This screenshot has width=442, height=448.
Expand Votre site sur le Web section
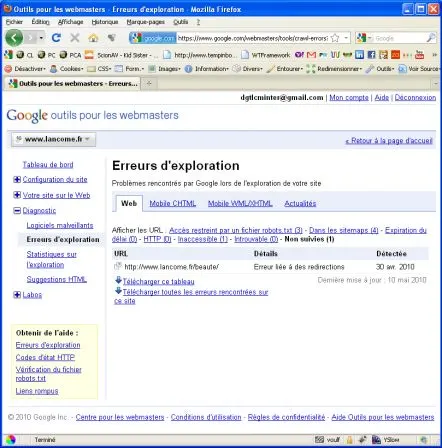17,195
